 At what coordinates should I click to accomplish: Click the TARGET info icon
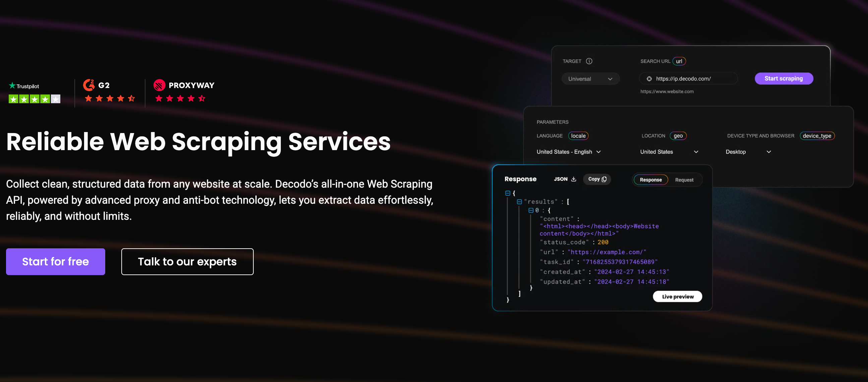coord(589,61)
